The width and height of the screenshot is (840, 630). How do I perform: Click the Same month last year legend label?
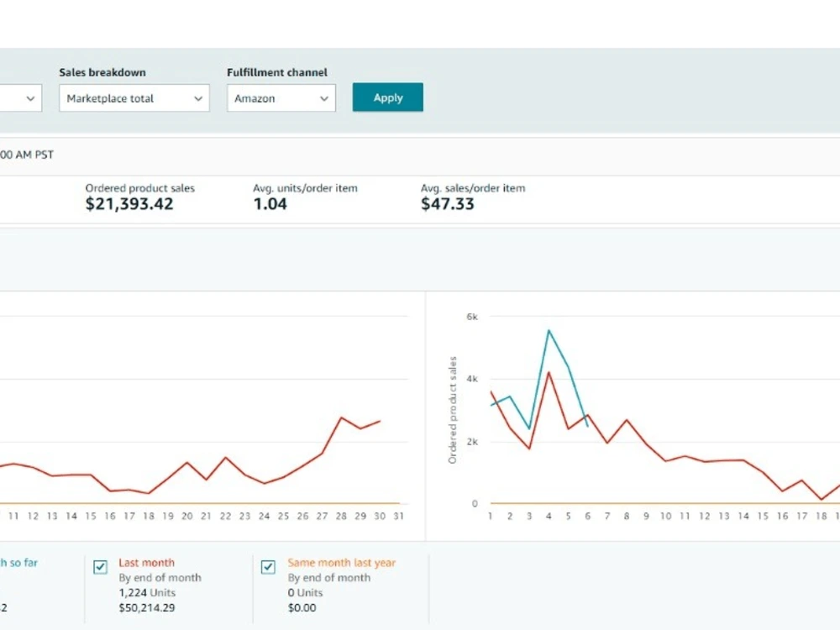[x=341, y=563]
